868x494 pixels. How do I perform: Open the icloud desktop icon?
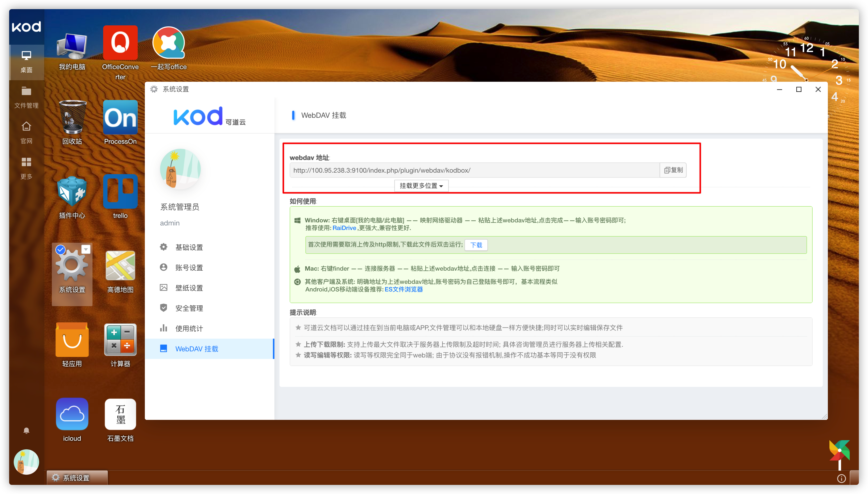(72, 414)
